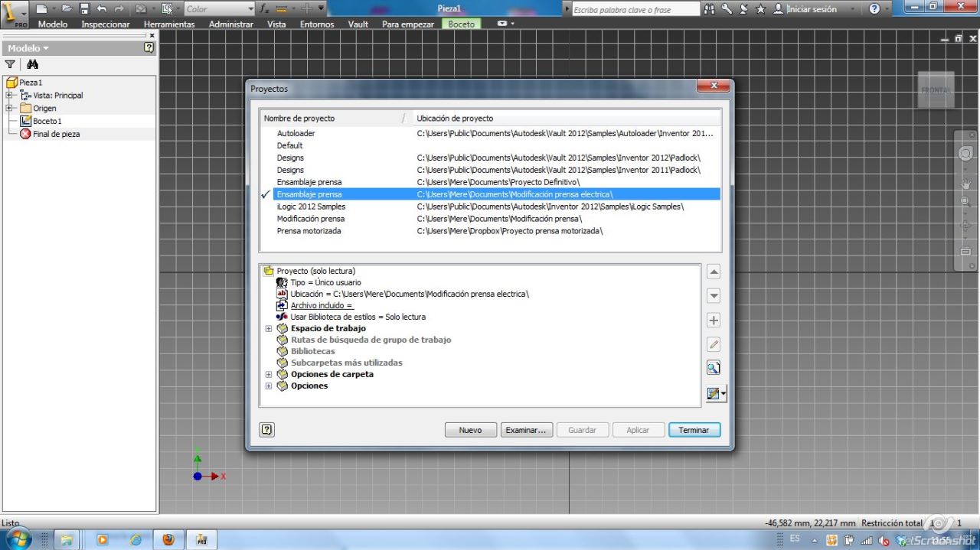Screen dimensions: 980x550
Task: Select the Default project row
Action: pyautogui.click(x=490, y=145)
